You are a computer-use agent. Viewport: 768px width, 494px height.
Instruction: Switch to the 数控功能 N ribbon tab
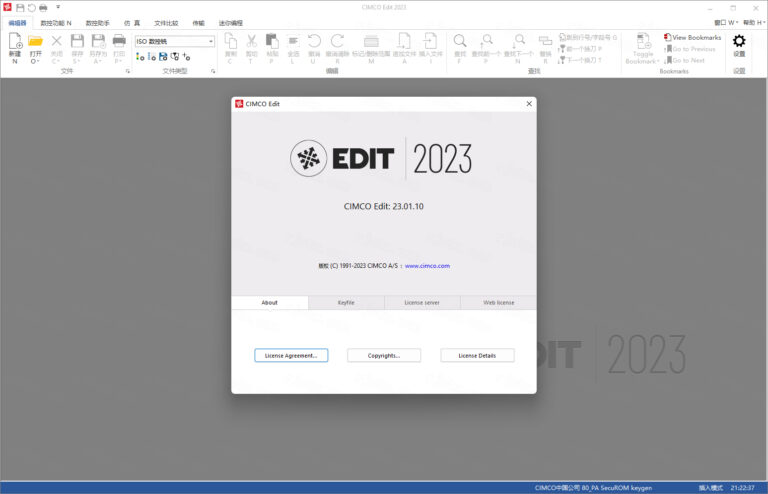[56, 23]
